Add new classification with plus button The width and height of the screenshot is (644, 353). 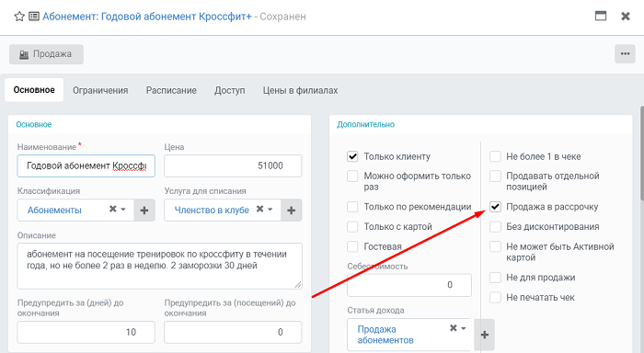click(x=144, y=211)
